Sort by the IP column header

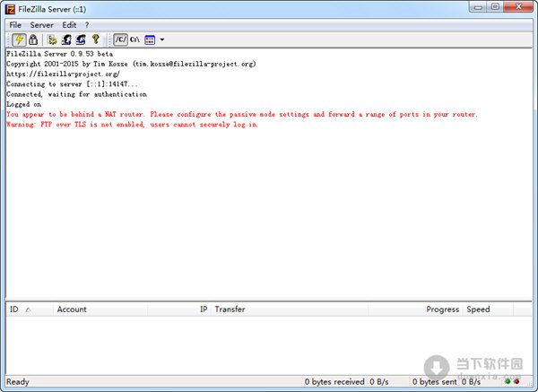tap(178, 309)
